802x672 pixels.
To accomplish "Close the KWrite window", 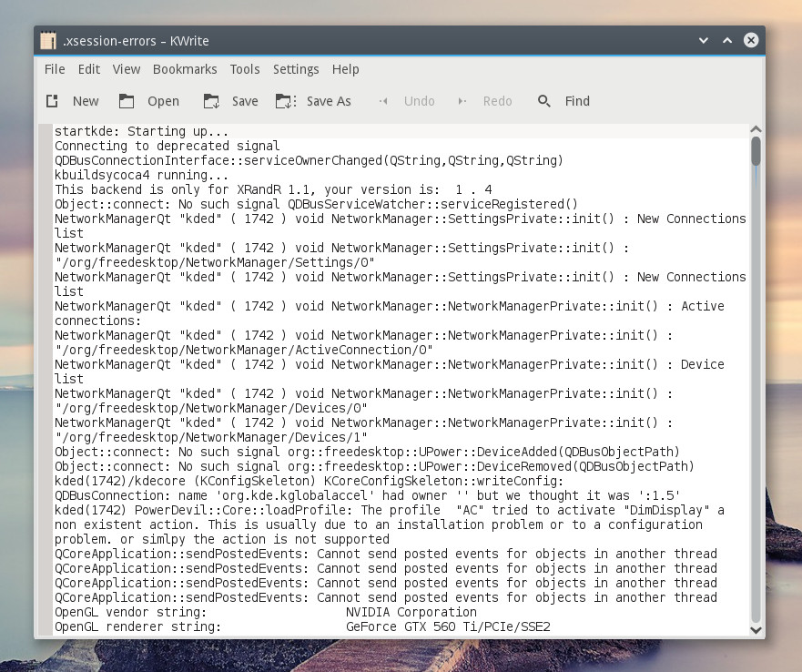I will [751, 40].
